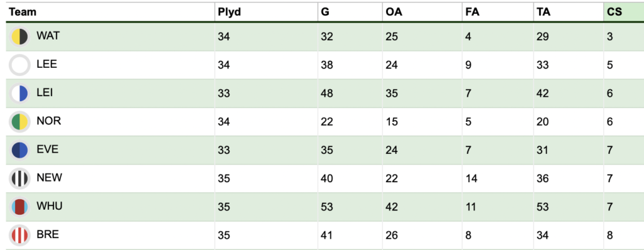Click the EVE blue team badge

coord(19,150)
